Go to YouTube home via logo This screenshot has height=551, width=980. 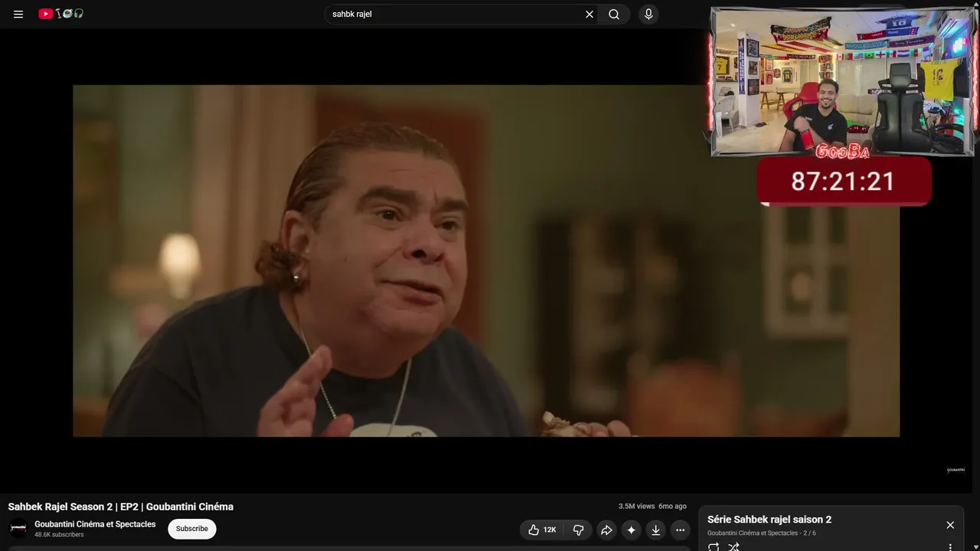60,14
